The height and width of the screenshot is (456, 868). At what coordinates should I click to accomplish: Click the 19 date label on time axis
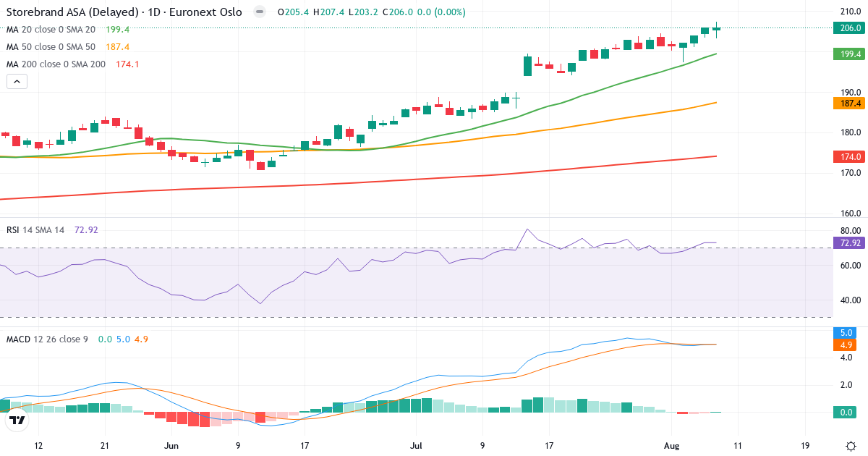click(805, 446)
